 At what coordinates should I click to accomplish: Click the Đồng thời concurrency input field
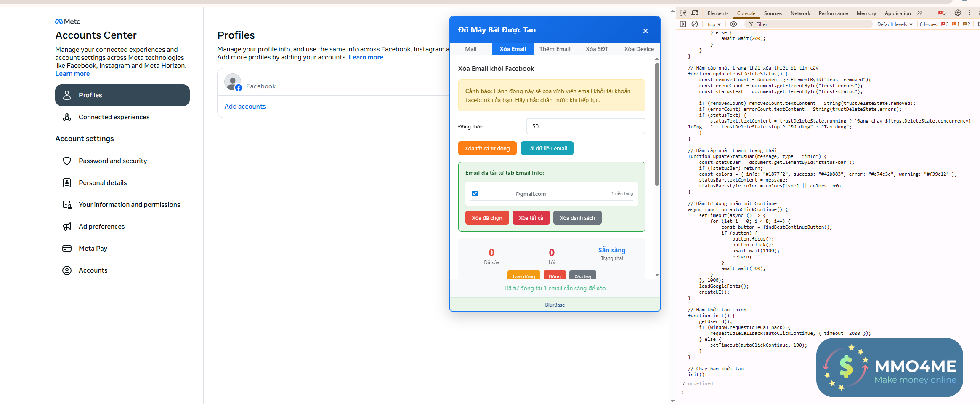click(586, 126)
